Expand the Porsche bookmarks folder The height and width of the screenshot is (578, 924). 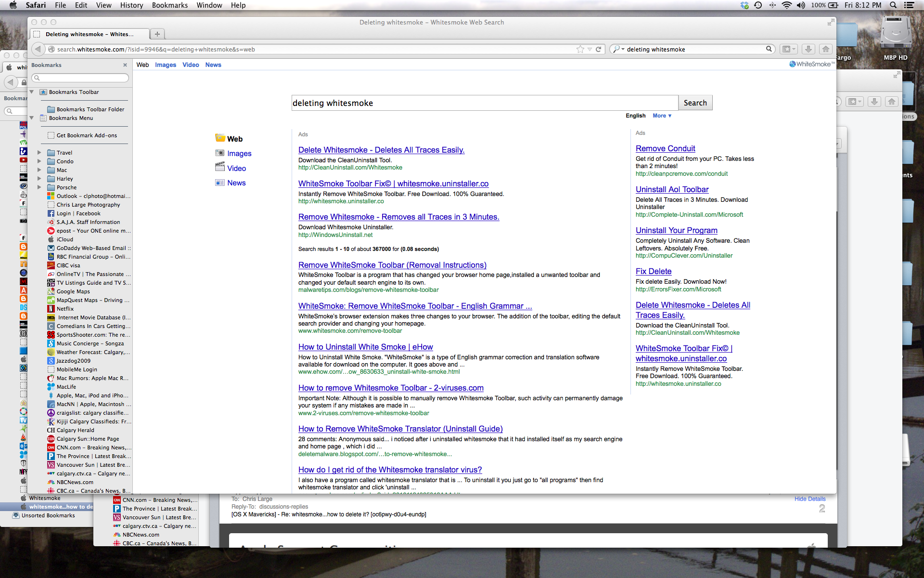tap(39, 187)
